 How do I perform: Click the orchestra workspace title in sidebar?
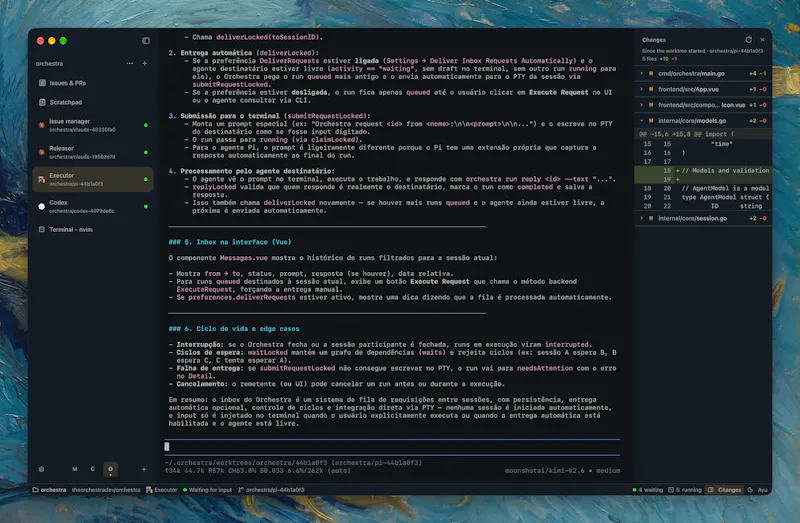click(49, 64)
